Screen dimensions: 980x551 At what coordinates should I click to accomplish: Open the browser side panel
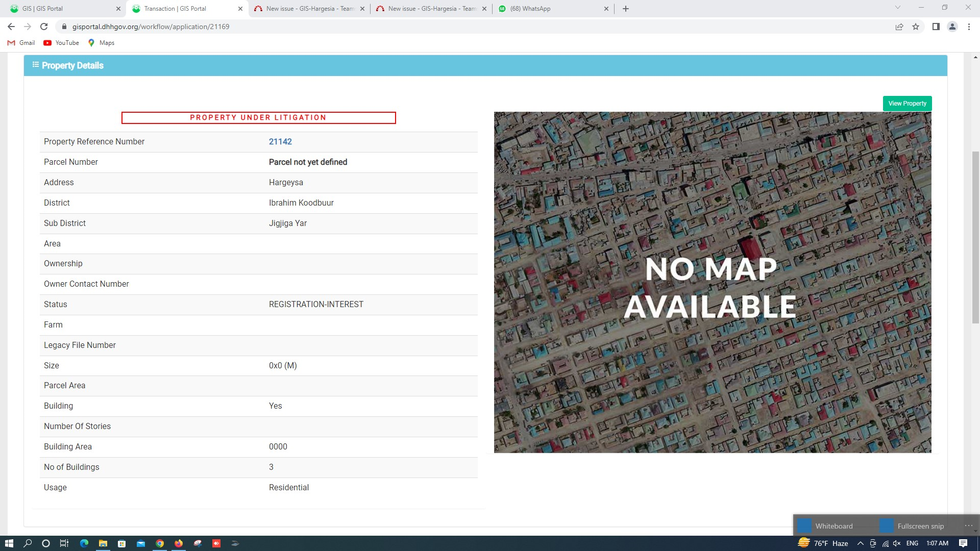(x=936, y=27)
